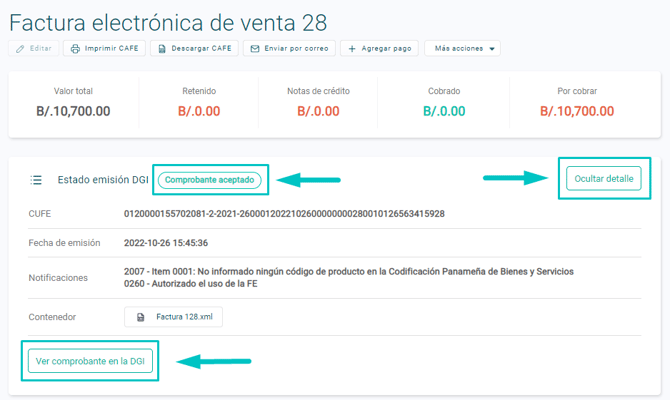Click Descargar CAFE button text
The height and width of the screenshot is (400, 670).
(201, 48)
